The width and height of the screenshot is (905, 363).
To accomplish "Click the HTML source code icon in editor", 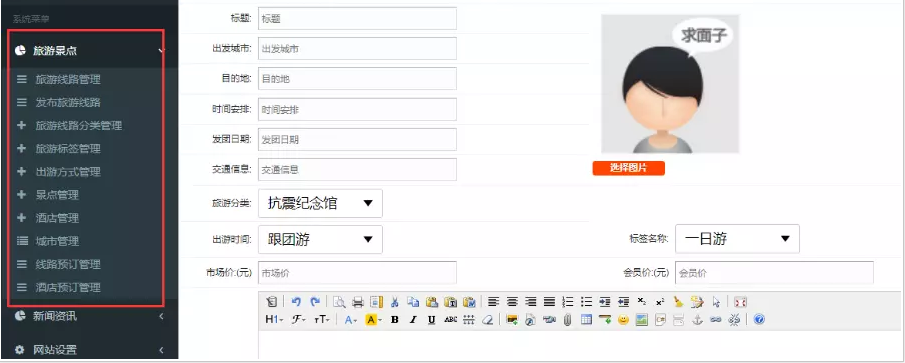I will 272,302.
